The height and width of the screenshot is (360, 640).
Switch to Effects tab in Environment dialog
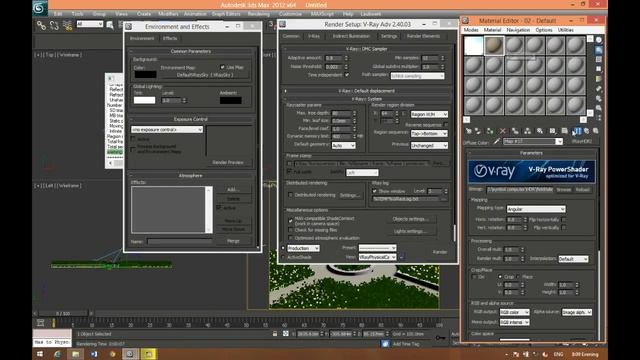tap(170, 38)
